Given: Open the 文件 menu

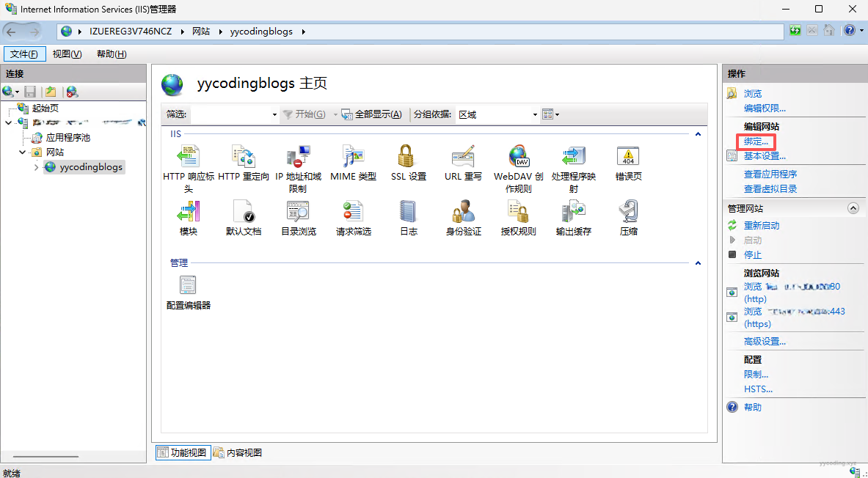Looking at the screenshot, I should pos(25,54).
